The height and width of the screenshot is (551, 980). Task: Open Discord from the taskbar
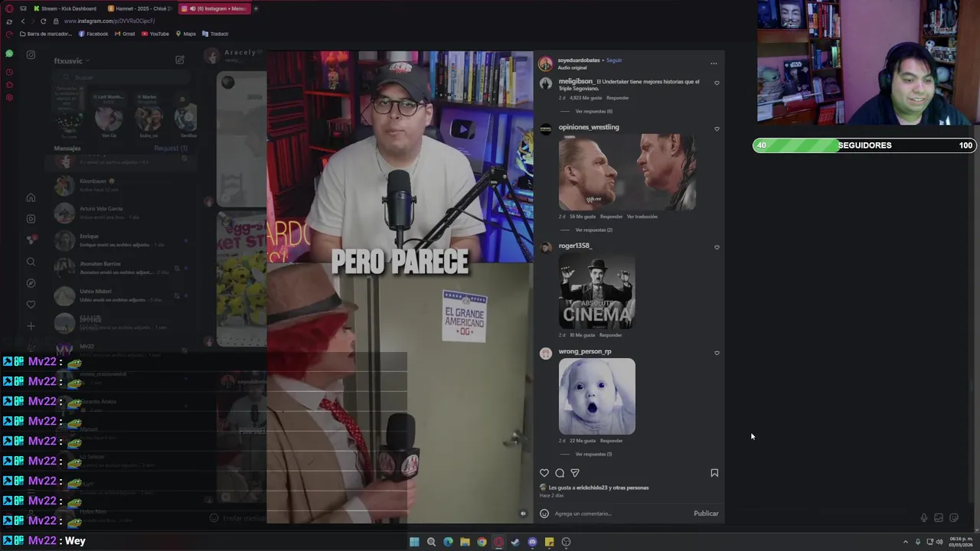pos(532,542)
